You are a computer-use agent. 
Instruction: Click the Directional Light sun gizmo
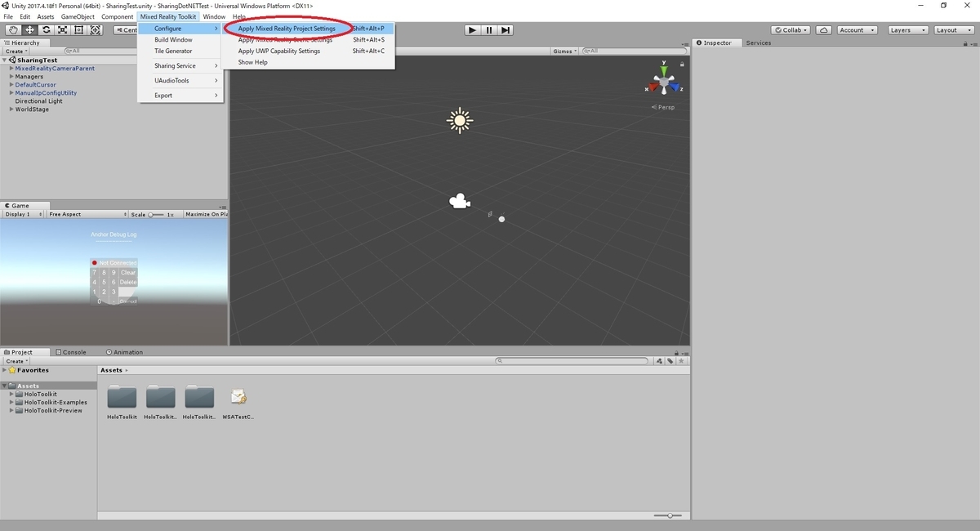460,121
